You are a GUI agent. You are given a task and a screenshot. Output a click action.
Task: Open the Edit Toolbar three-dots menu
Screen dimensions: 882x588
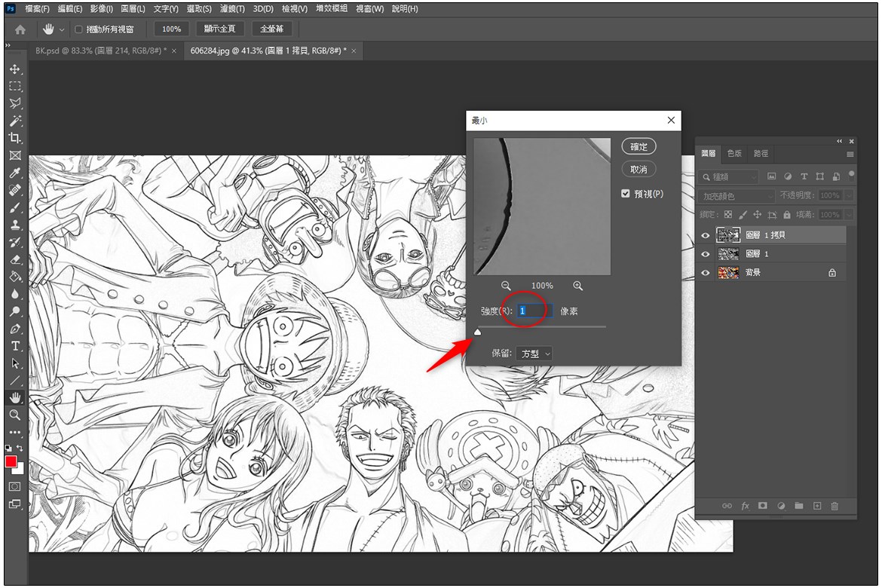[x=15, y=432]
